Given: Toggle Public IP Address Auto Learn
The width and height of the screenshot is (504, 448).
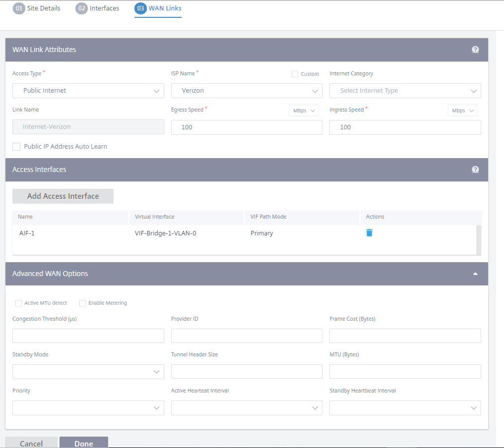Looking at the screenshot, I should pos(16,147).
